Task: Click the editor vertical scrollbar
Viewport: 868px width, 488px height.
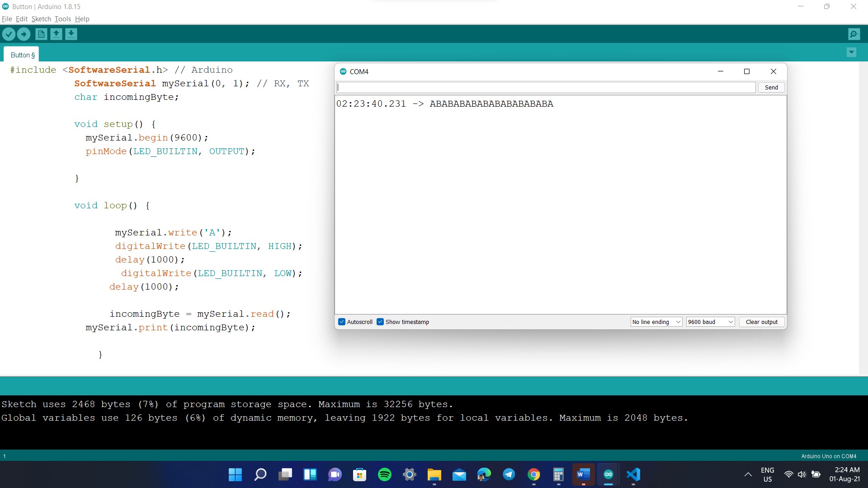Action: 863,218
